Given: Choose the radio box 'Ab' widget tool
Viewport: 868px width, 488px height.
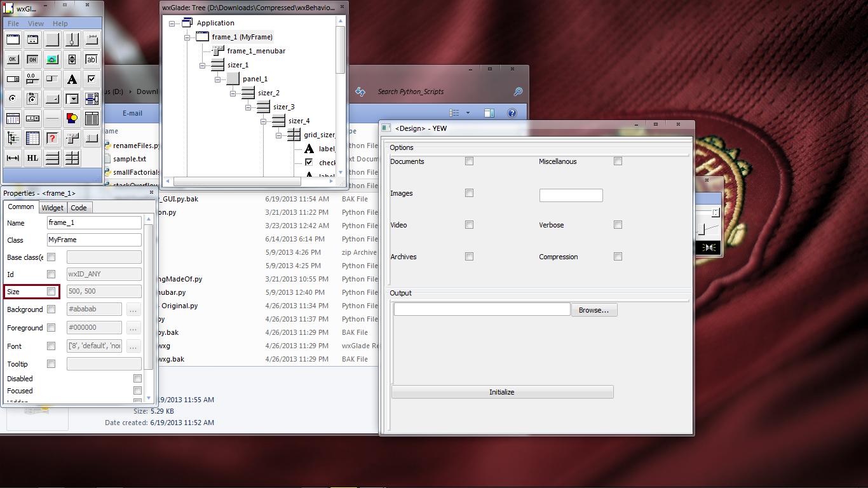Looking at the screenshot, I should pos(32,98).
